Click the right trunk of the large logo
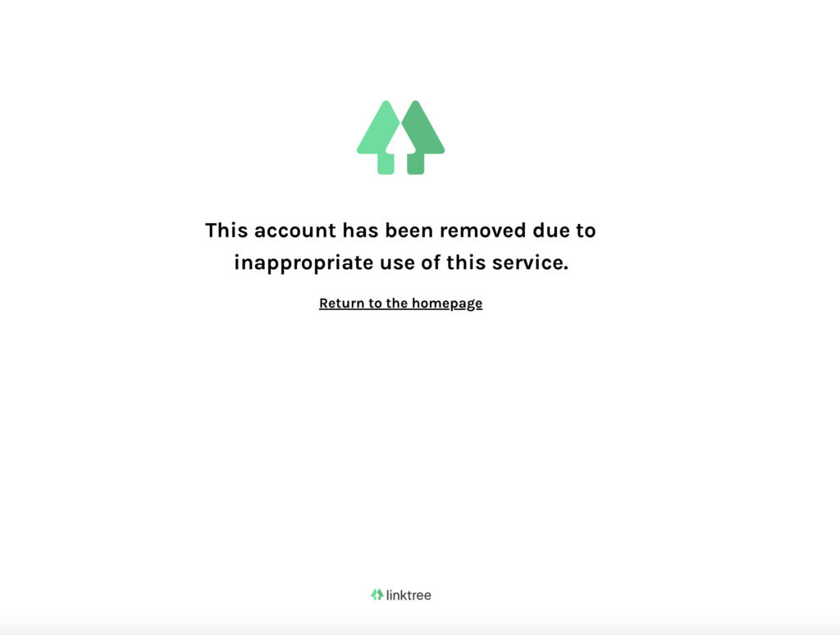The height and width of the screenshot is (635, 840). point(416,163)
